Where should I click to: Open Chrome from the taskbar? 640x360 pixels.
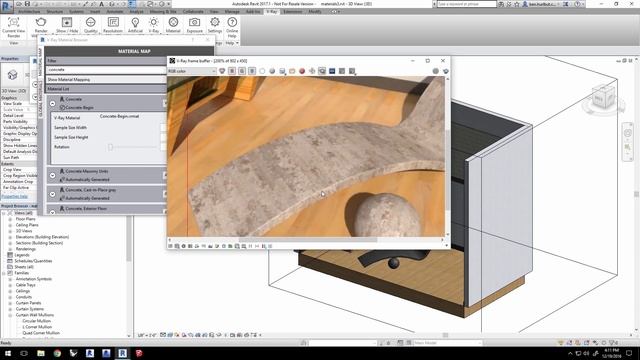coord(57,353)
